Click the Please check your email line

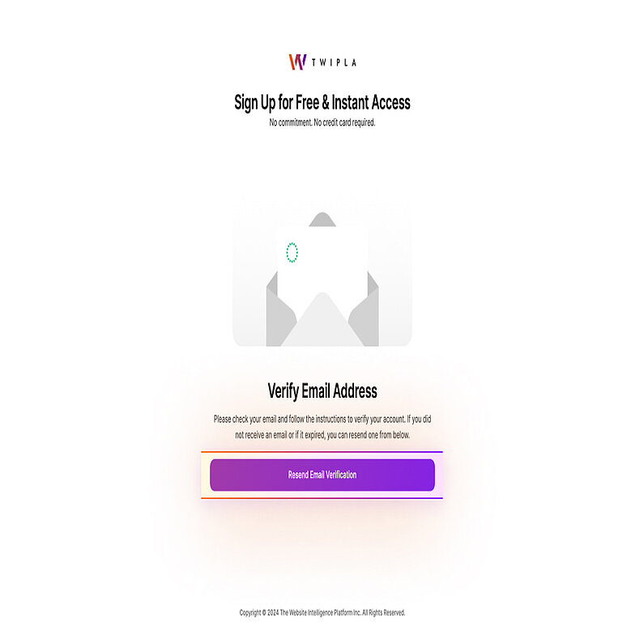pyautogui.click(x=322, y=420)
